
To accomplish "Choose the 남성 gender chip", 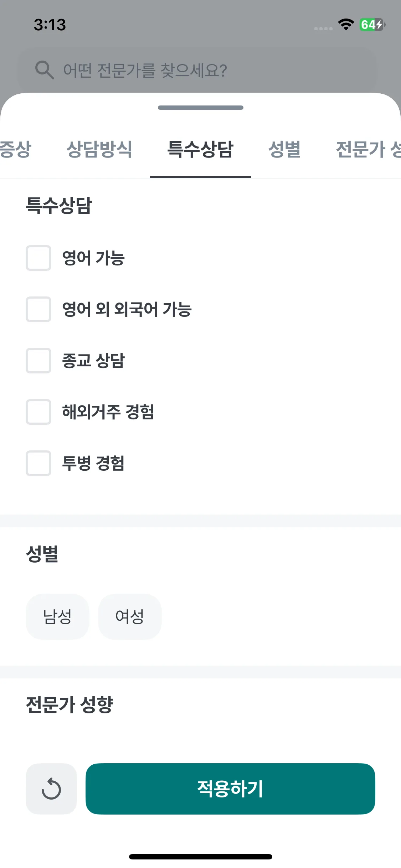I will [x=57, y=616].
